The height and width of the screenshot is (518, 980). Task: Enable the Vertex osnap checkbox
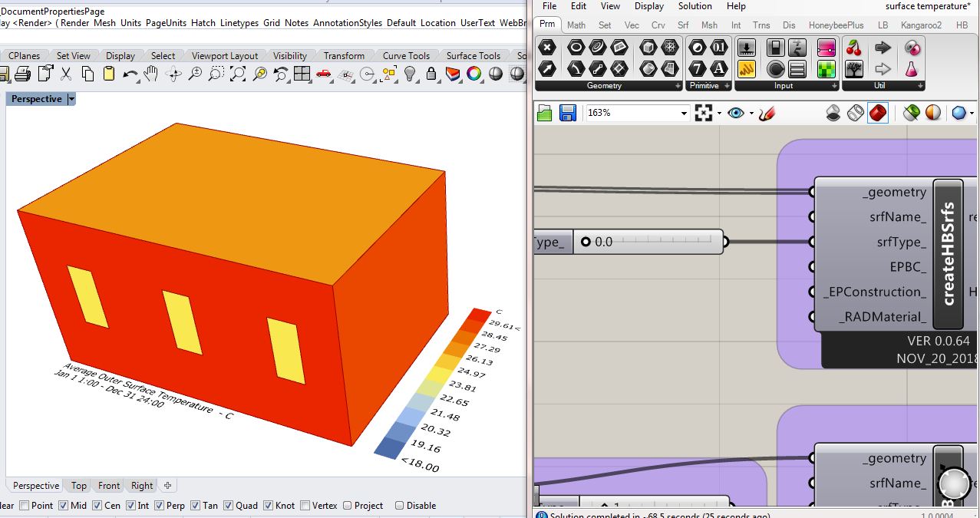[x=305, y=505]
